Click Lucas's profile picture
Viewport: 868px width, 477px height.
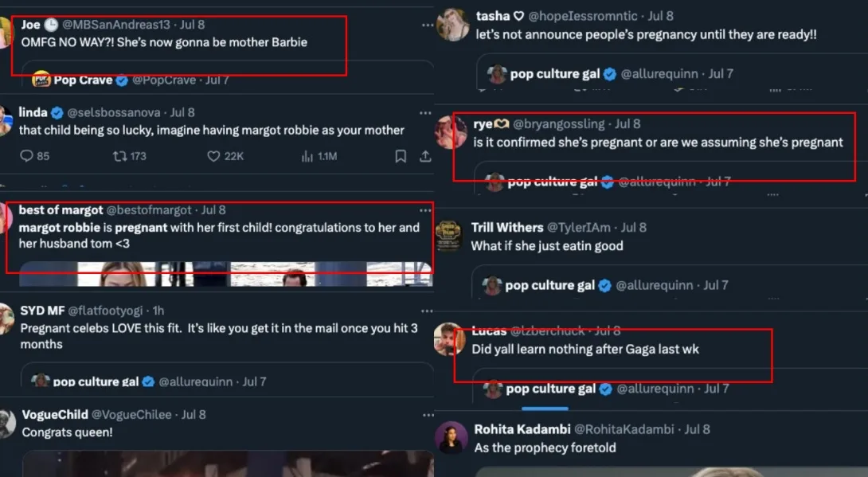(450, 339)
